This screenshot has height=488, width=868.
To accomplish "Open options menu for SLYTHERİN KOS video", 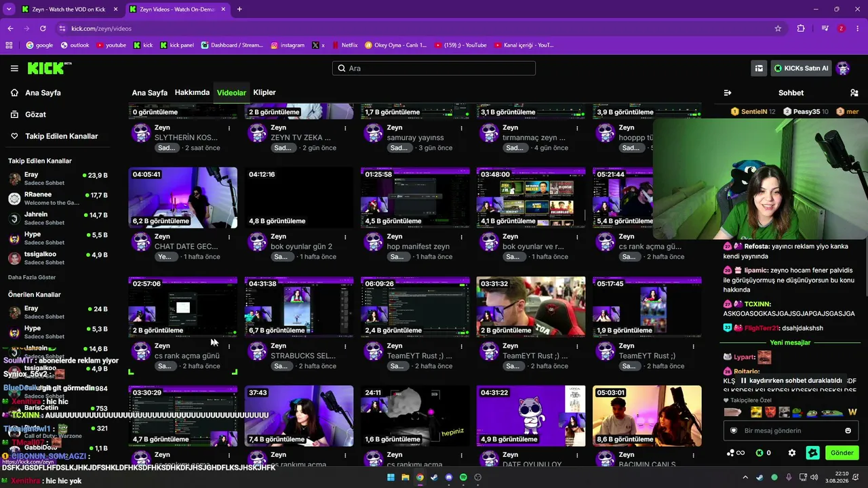I will [229, 128].
